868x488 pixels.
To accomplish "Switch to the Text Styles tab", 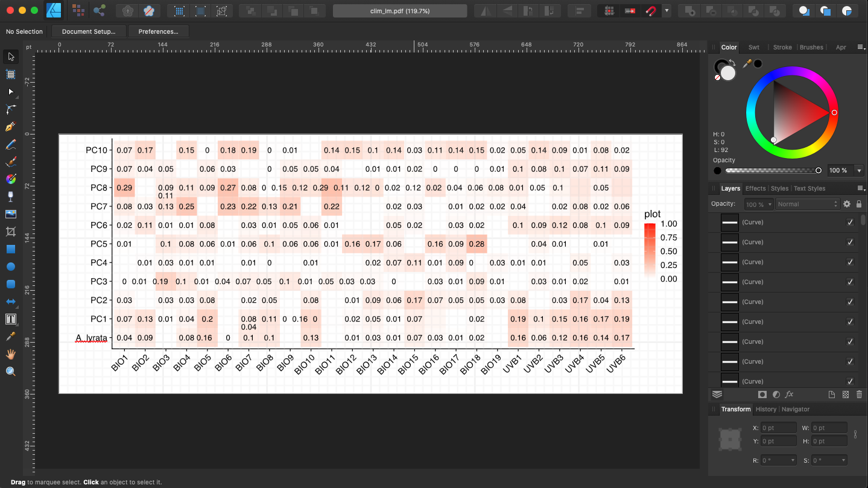I will (809, 189).
